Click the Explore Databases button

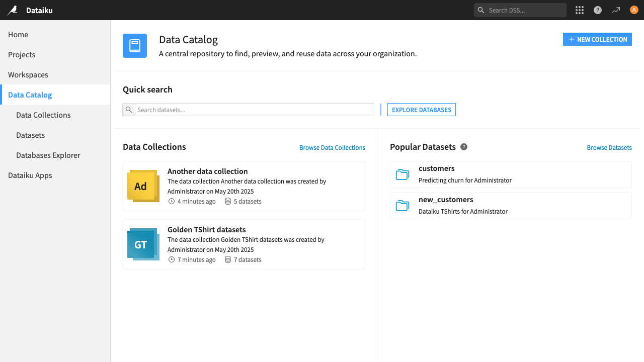point(422,110)
